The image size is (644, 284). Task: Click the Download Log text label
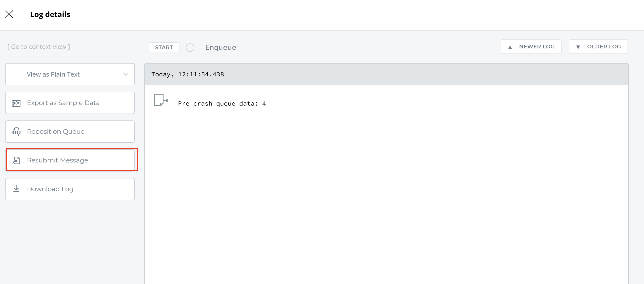[50, 189]
